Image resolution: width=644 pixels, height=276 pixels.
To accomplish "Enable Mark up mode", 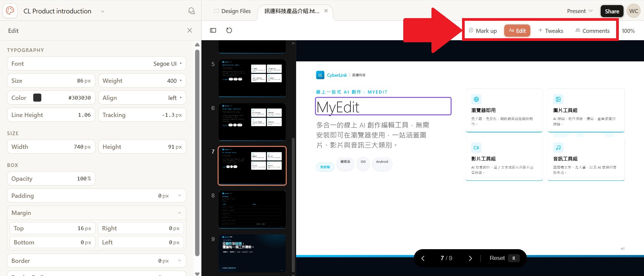I will coord(482,31).
